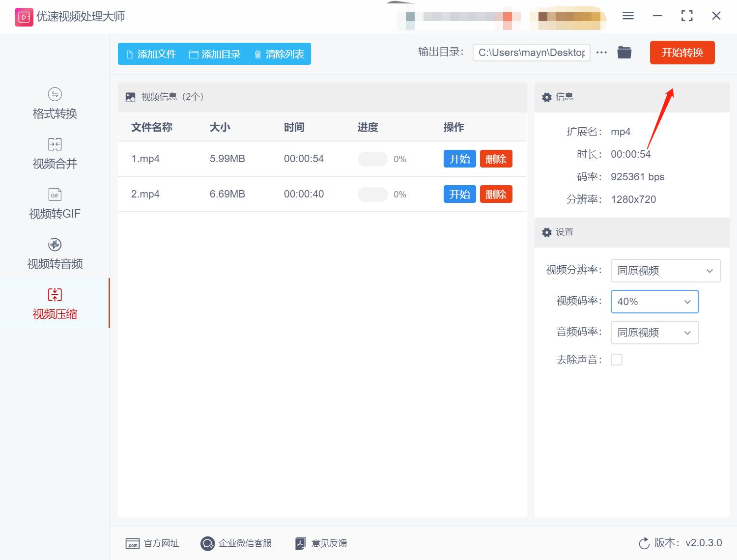Click the folder icon to browse output directory
The width and height of the screenshot is (737, 560).
[624, 52]
